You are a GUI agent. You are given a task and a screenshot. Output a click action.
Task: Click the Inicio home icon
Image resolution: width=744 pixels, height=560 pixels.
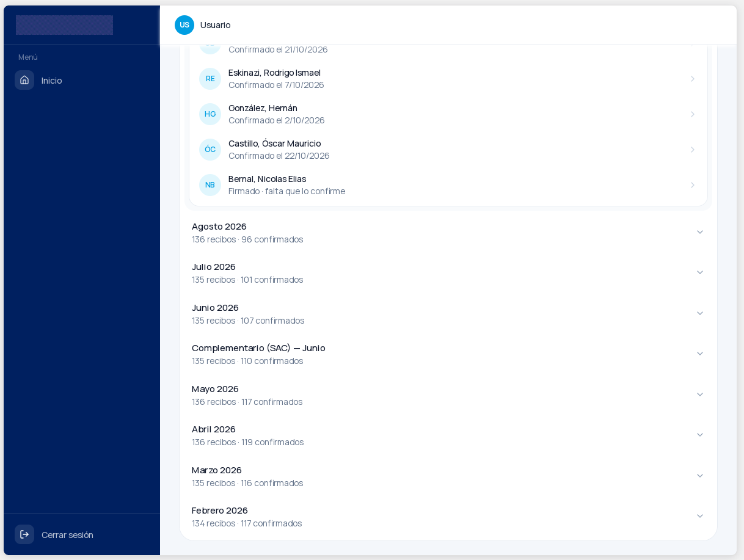point(24,80)
